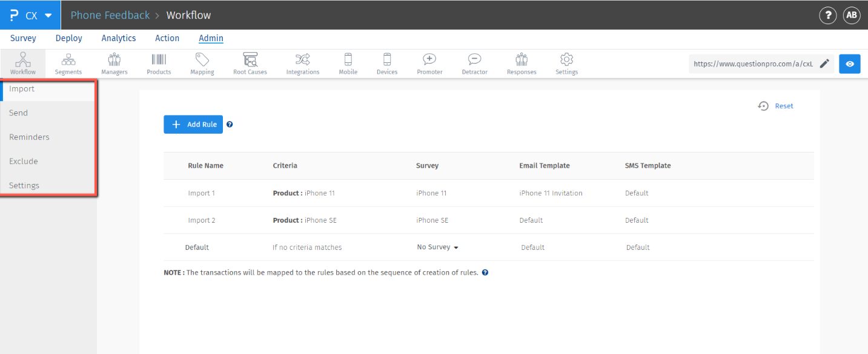Image resolution: width=868 pixels, height=354 pixels.
Task: Edit the survey URL with pencil icon
Action: tap(824, 64)
